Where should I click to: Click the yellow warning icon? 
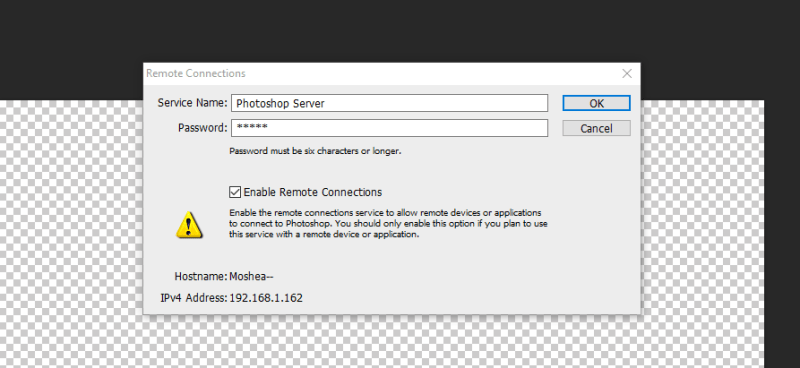[x=189, y=225]
